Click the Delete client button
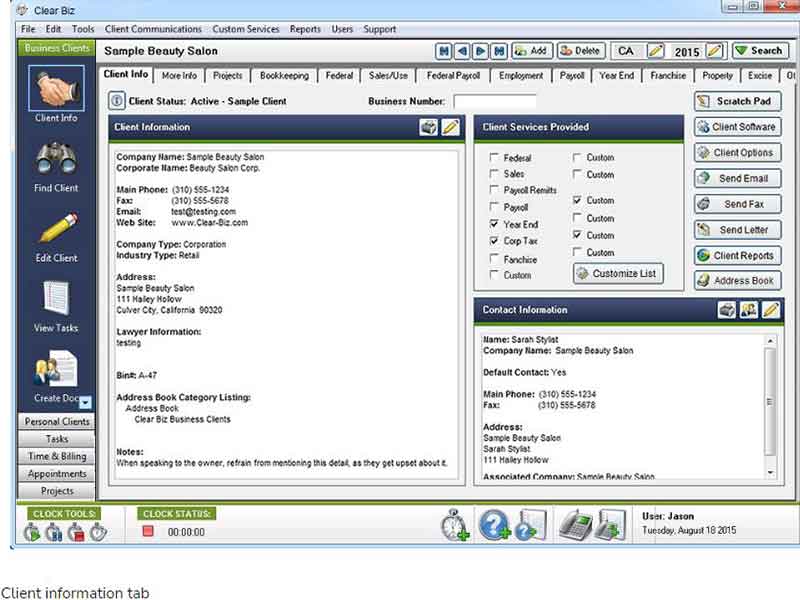Image resolution: width=800 pixels, height=600 pixels. coord(581,51)
